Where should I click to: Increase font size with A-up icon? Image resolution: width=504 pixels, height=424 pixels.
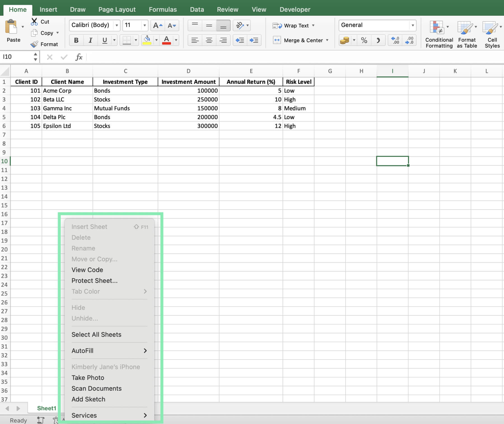(x=158, y=26)
